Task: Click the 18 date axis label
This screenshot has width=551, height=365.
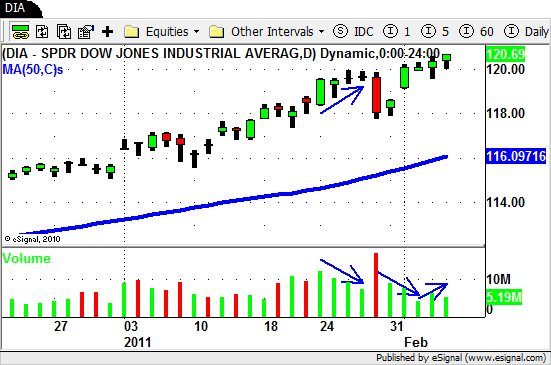Action: [271, 326]
